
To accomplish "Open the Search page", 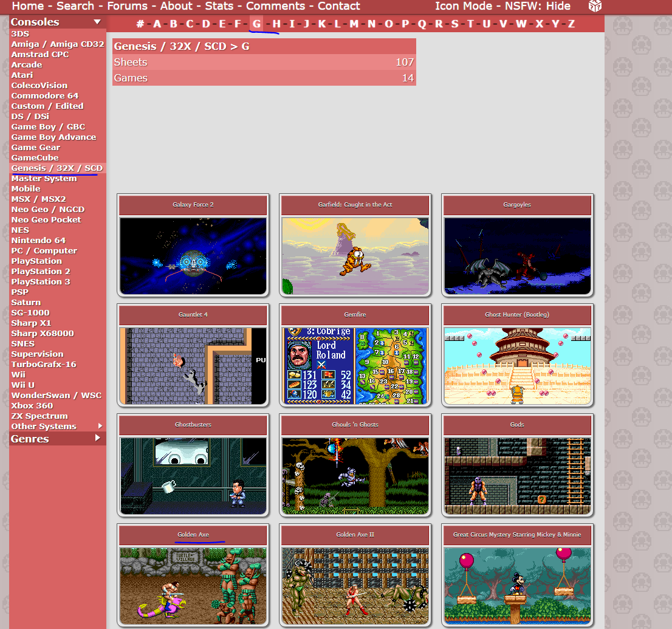I will (x=75, y=6).
